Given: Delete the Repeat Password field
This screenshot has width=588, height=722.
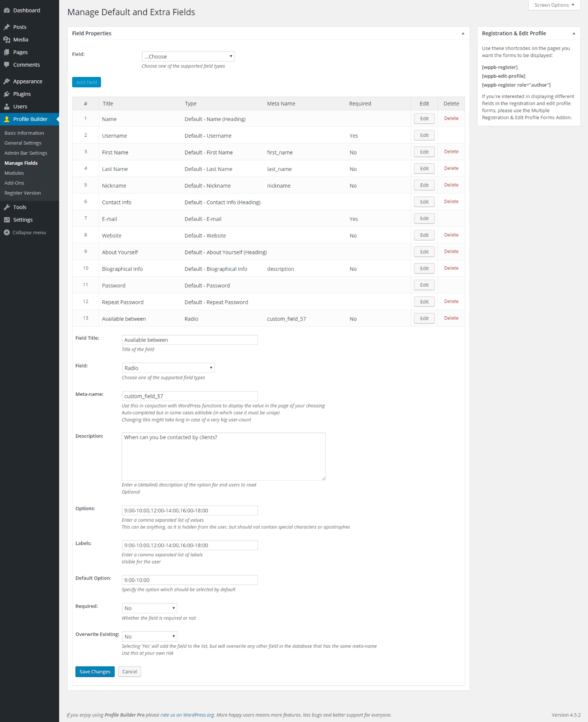Looking at the screenshot, I should pyautogui.click(x=451, y=301).
